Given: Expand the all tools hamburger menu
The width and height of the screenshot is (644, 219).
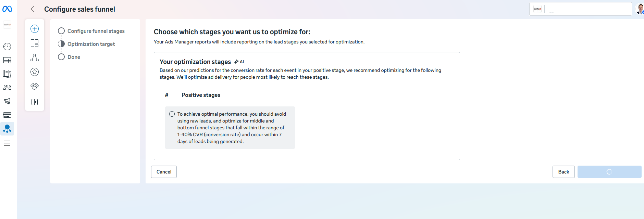Looking at the screenshot, I should (x=7, y=143).
